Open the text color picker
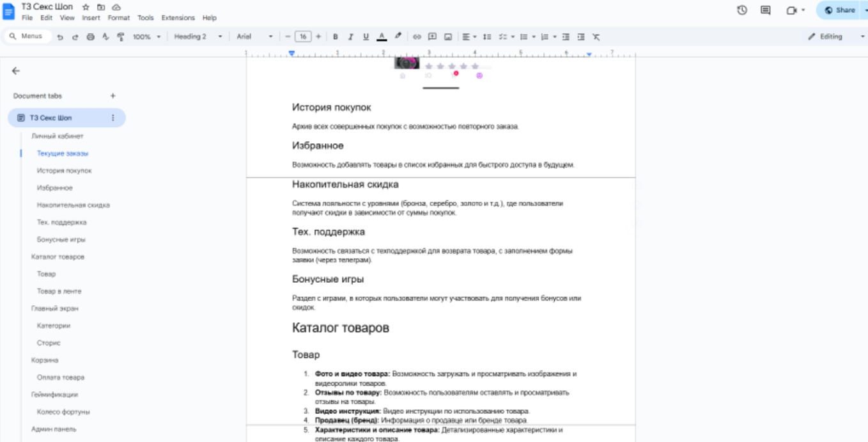 pyautogui.click(x=382, y=37)
